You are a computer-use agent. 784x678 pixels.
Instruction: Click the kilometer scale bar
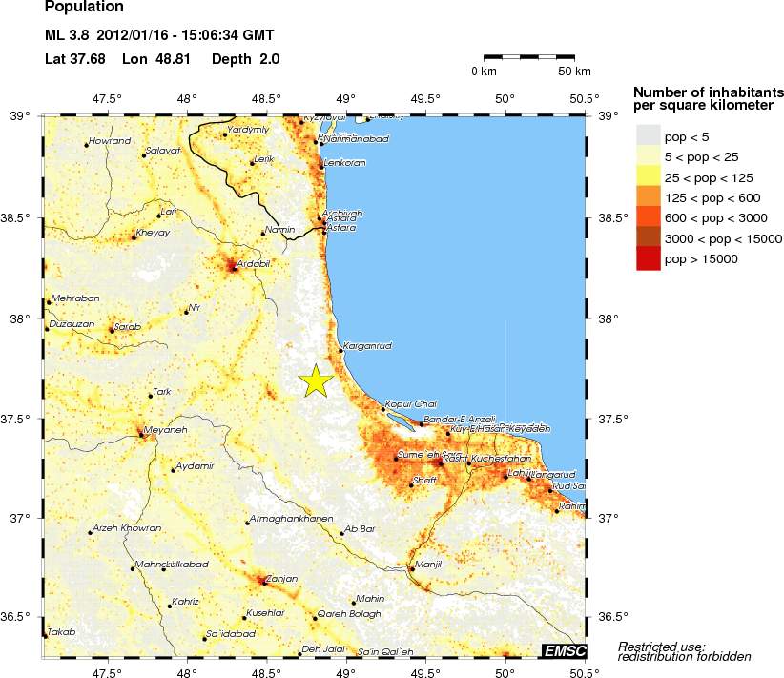529,57
